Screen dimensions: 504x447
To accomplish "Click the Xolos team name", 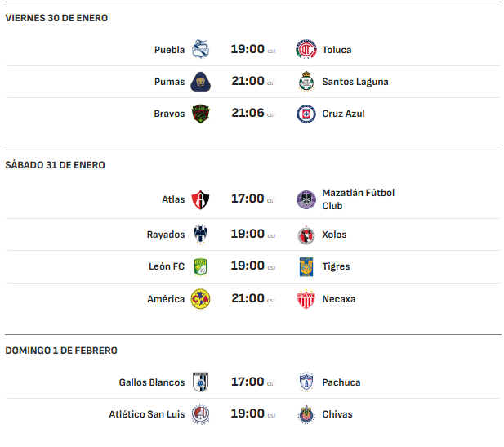I will point(334,235).
